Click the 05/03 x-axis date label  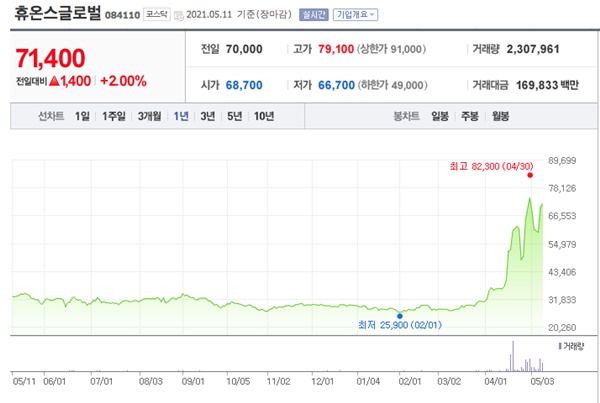tap(542, 382)
